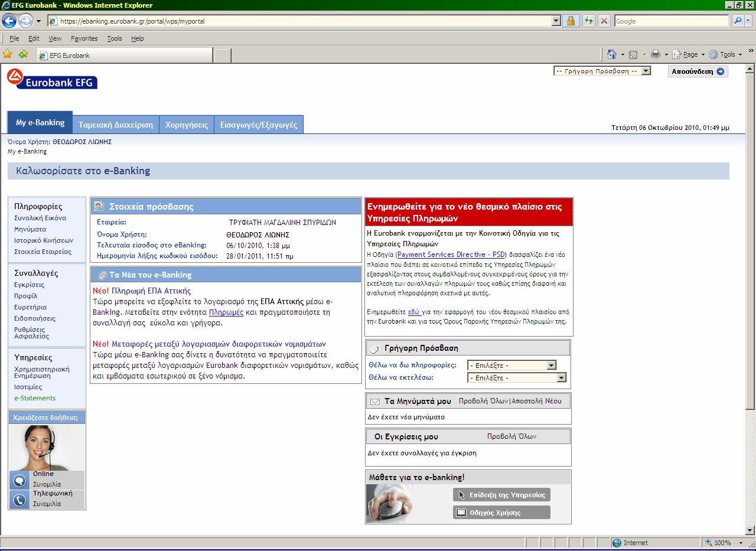
Task: Expand the search provider dropdown arrow
Action: [749, 21]
